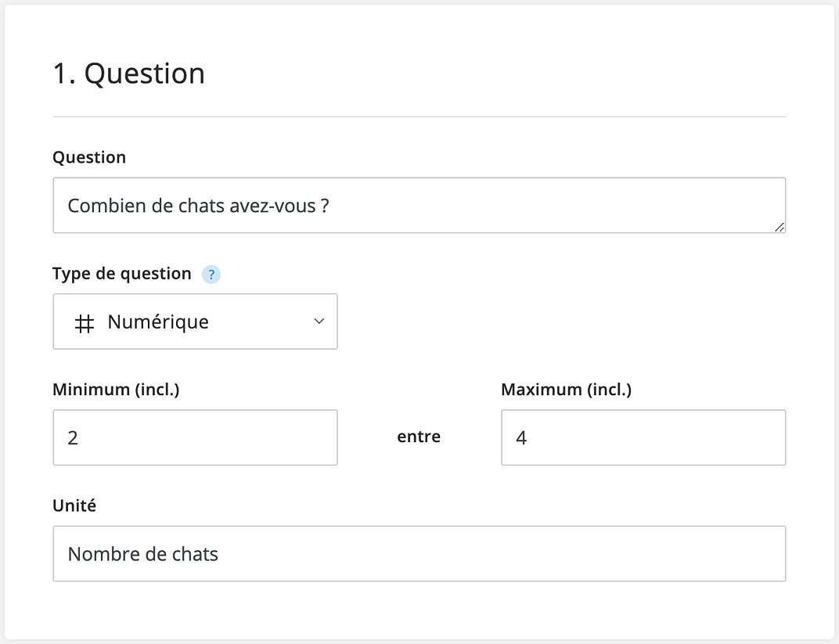
Task: Click the 'Maximum (incl.)' label
Action: [566, 390]
